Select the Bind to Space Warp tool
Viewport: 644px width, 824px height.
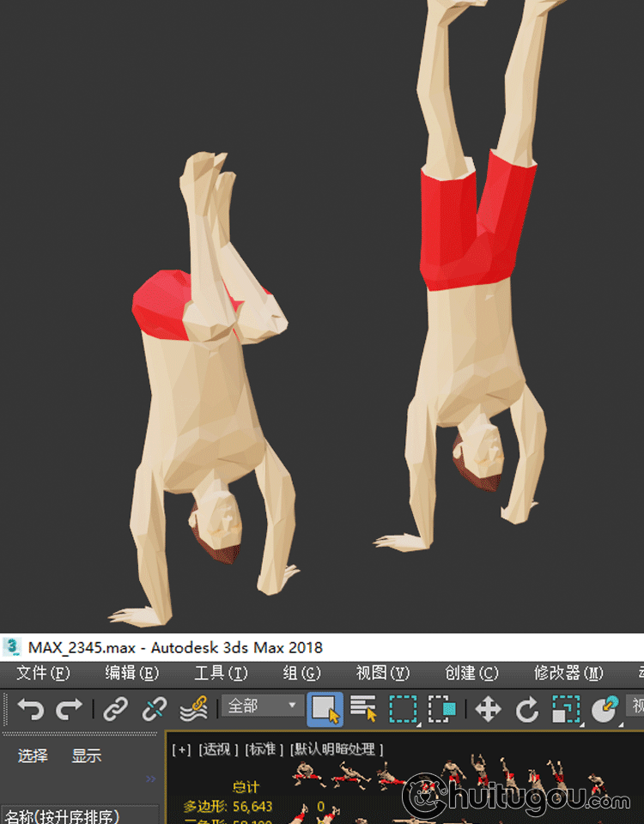193,710
